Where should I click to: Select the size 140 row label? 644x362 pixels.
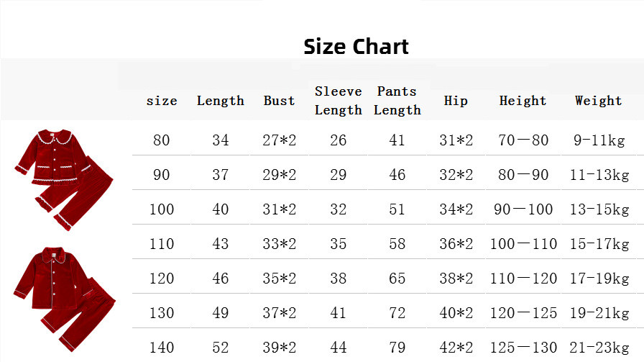click(x=162, y=348)
